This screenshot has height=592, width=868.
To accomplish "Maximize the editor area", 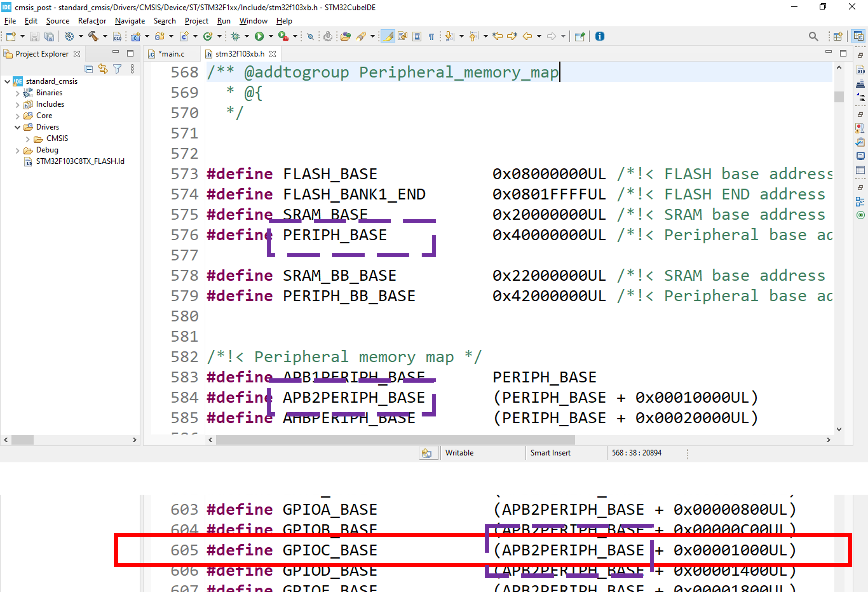I will point(843,53).
